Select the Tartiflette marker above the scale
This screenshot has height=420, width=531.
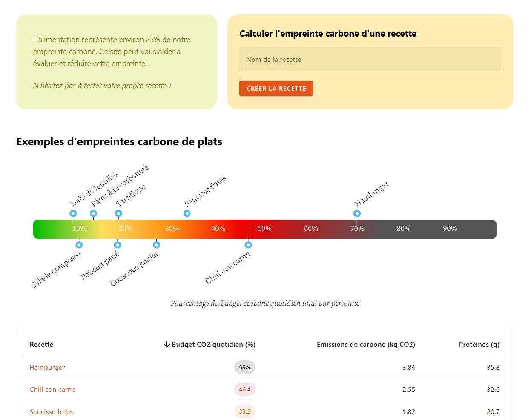tap(118, 213)
